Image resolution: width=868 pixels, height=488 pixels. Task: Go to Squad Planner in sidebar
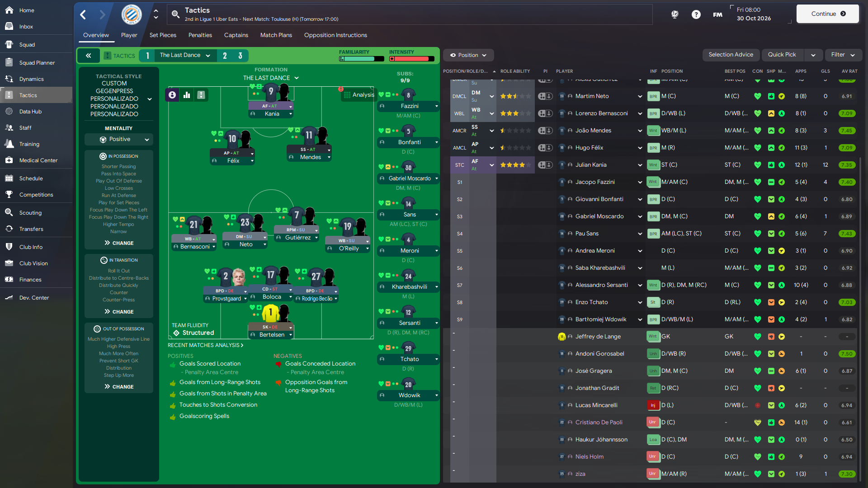coord(36,62)
